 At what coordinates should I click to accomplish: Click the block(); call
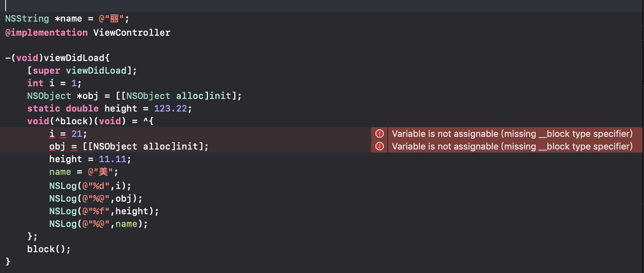coord(49,249)
